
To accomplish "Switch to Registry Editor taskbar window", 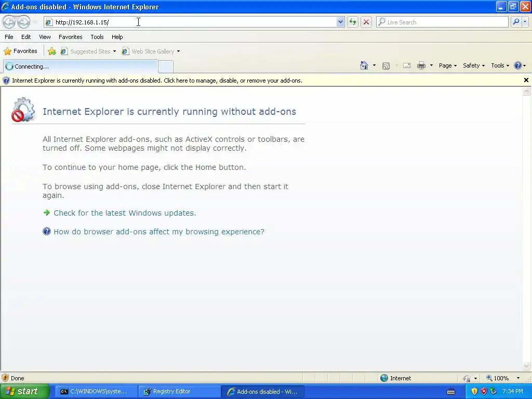I will pyautogui.click(x=180, y=391).
